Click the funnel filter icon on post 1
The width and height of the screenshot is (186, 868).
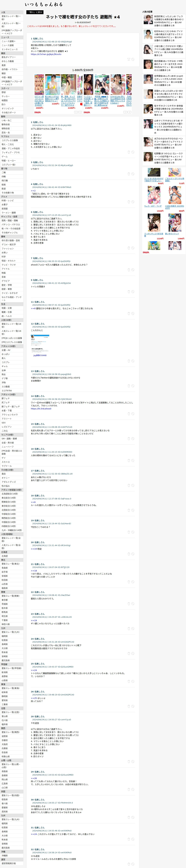coord(129,59)
